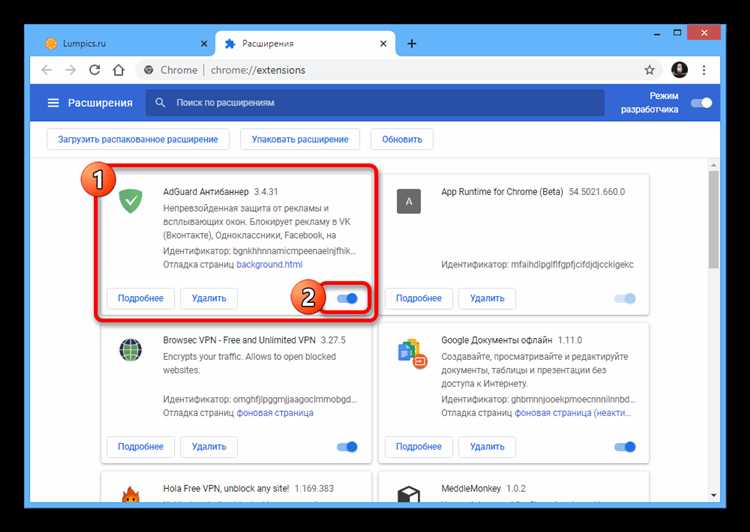Toggle the Google Документы офлайн switch
The image size is (750, 532).
click(625, 447)
